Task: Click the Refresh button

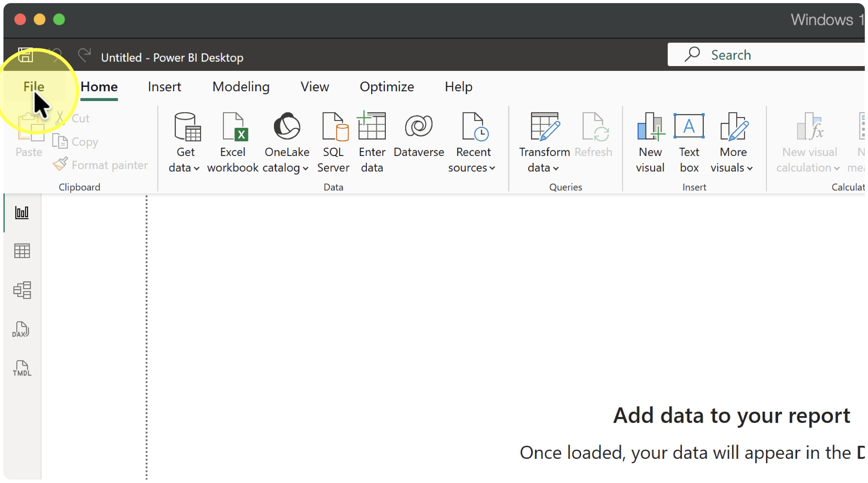Action: 594,135
